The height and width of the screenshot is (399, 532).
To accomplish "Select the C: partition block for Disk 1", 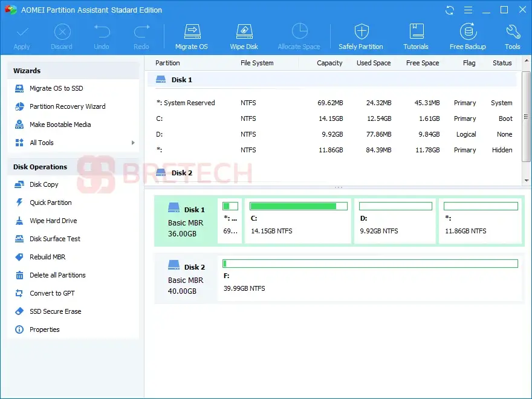I will [x=297, y=221].
